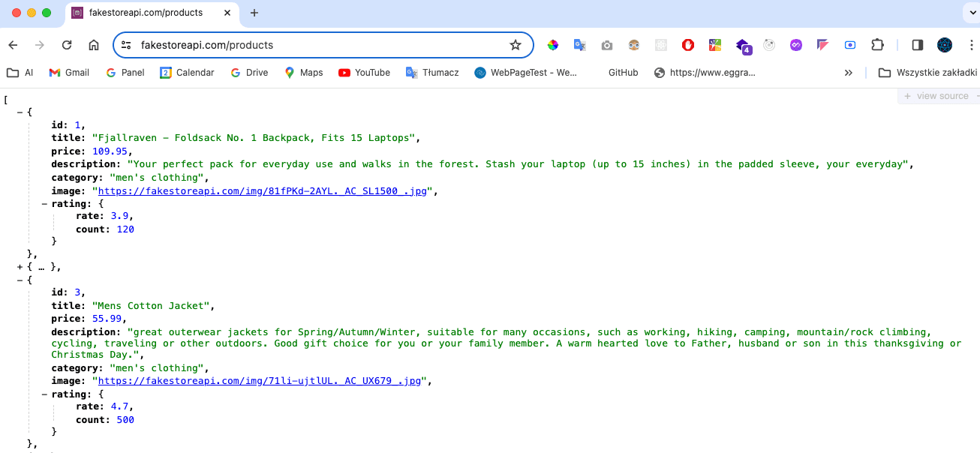Viewport: 980px width, 453px height.
Task: View site information icon in address bar
Action: pyautogui.click(x=126, y=45)
